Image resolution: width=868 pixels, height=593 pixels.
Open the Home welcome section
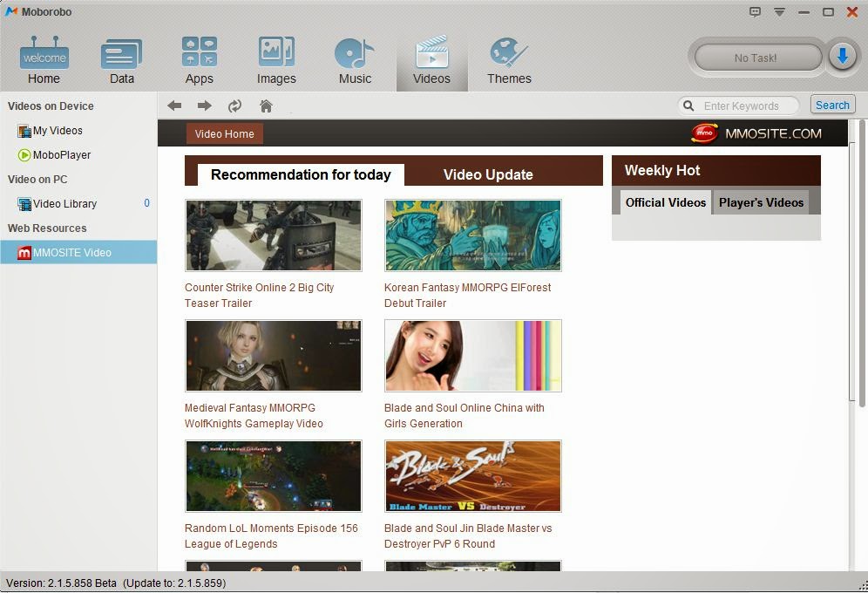[44, 60]
